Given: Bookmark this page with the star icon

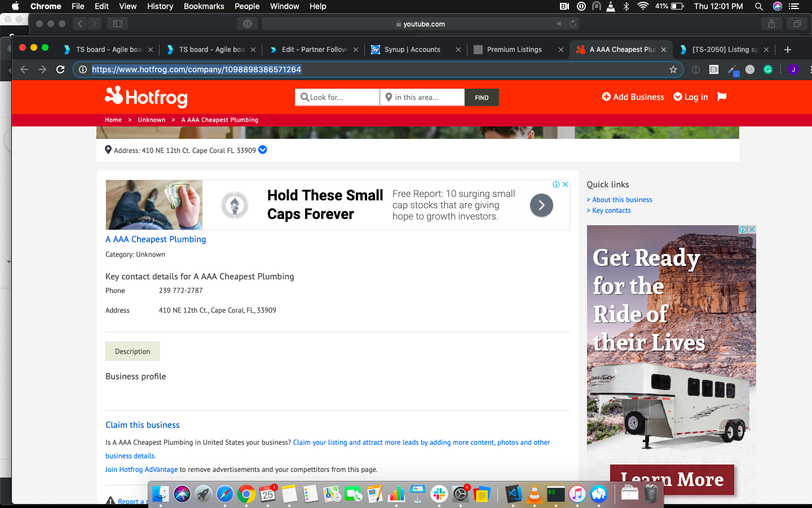Looking at the screenshot, I should pyautogui.click(x=673, y=69).
